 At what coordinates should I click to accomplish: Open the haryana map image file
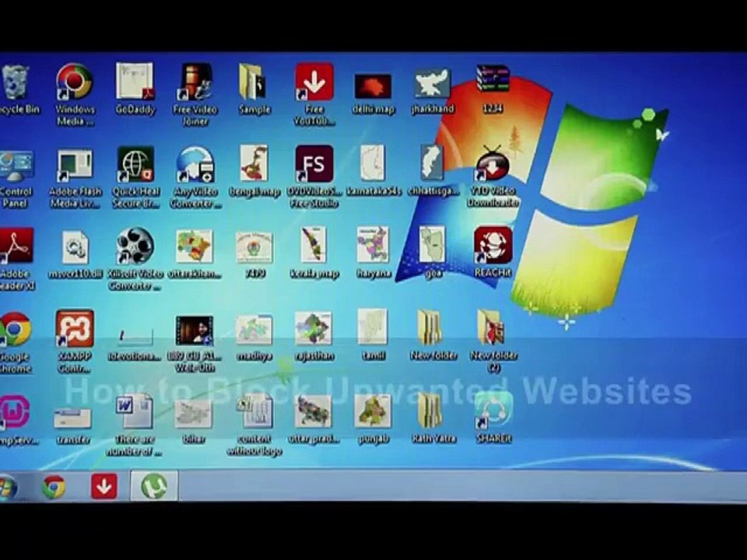coord(373,245)
